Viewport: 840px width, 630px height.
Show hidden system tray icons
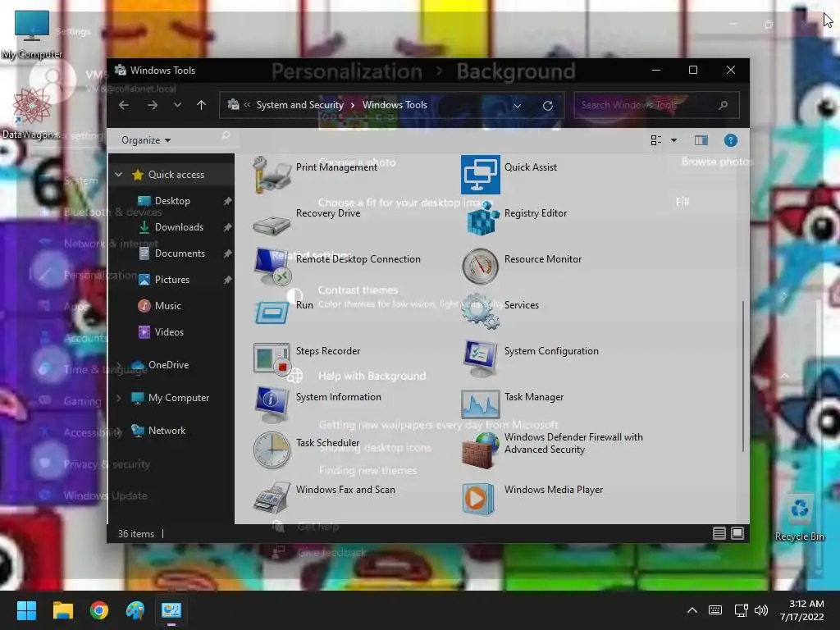click(692, 610)
